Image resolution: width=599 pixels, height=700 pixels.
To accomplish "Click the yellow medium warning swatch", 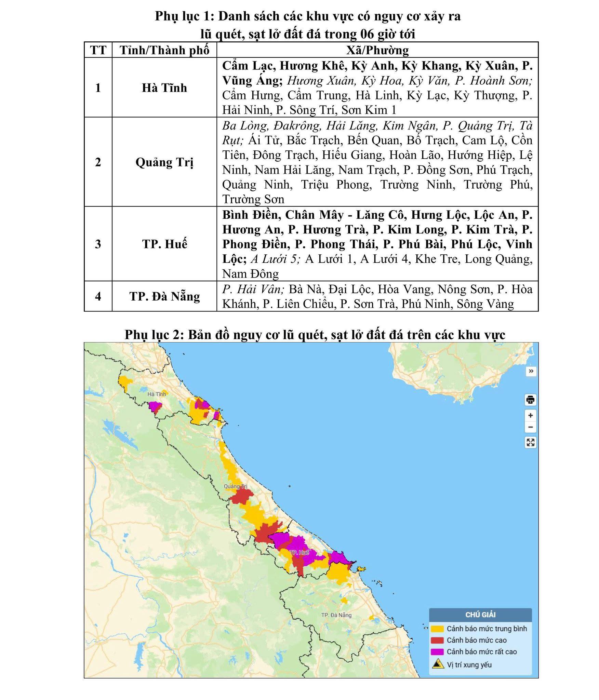I will [437, 629].
